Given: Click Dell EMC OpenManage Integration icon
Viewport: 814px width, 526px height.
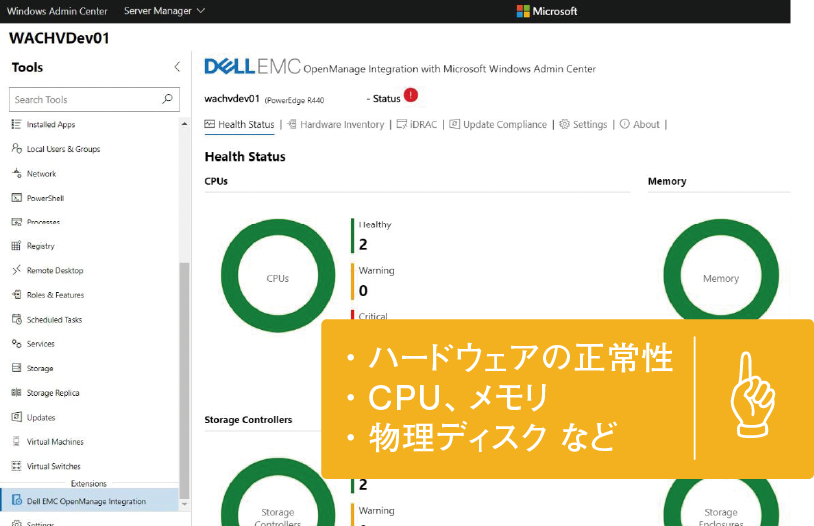Looking at the screenshot, I should (16, 501).
